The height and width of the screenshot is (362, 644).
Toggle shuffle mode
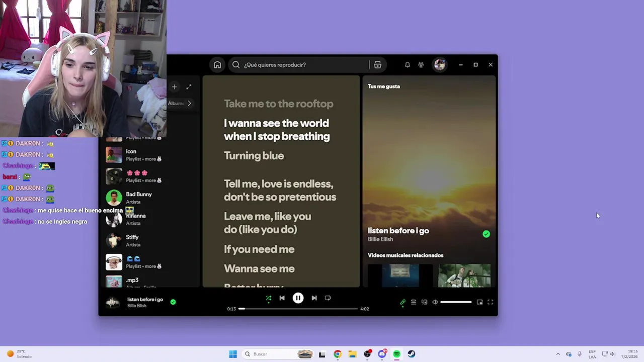point(268,298)
